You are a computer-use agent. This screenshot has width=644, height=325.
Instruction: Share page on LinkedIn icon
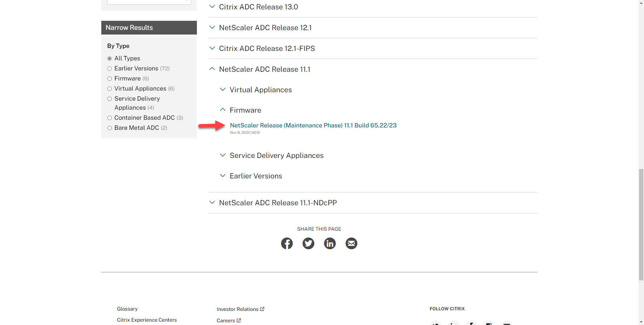point(330,243)
